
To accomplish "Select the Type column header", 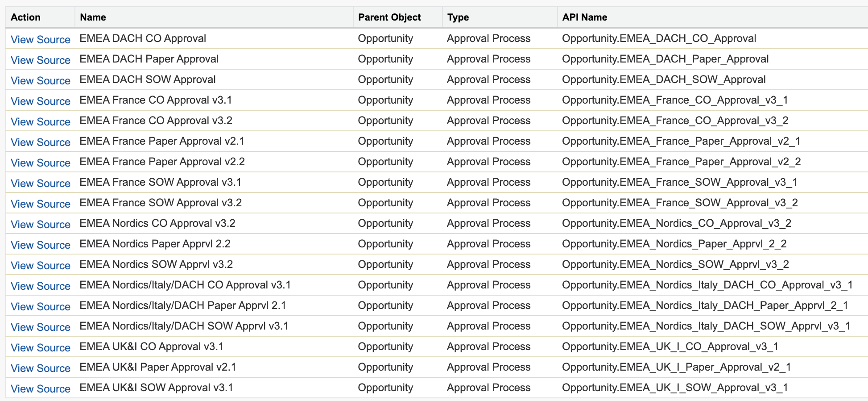I will pyautogui.click(x=458, y=17).
